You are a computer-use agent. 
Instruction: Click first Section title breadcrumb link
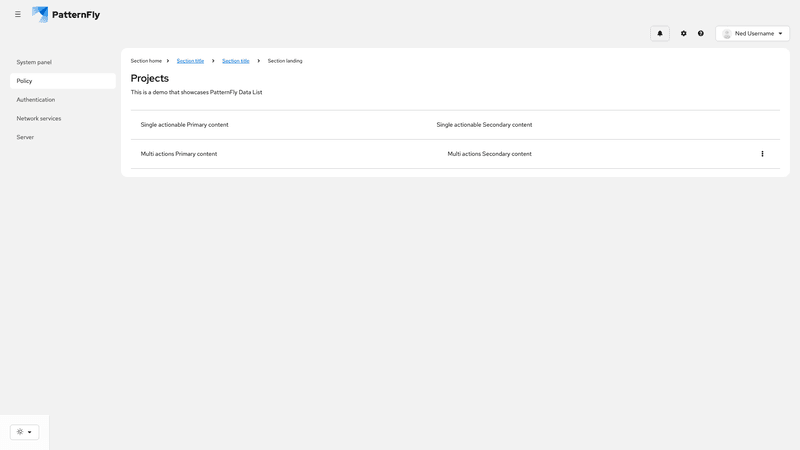190,61
